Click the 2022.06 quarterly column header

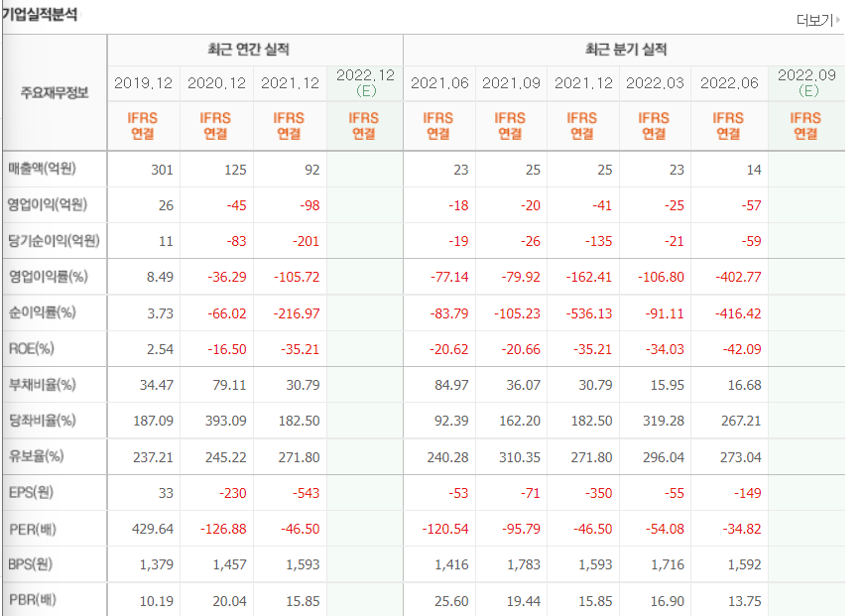pos(729,83)
